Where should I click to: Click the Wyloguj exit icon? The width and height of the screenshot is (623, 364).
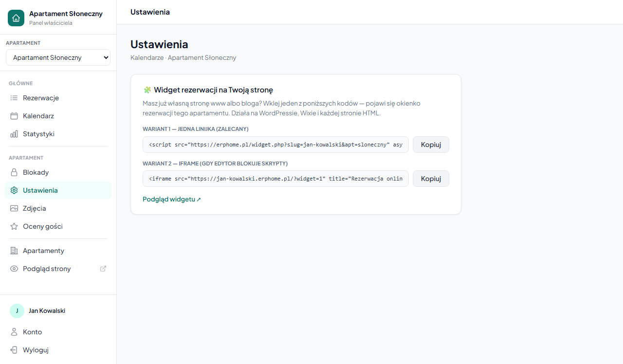14,350
